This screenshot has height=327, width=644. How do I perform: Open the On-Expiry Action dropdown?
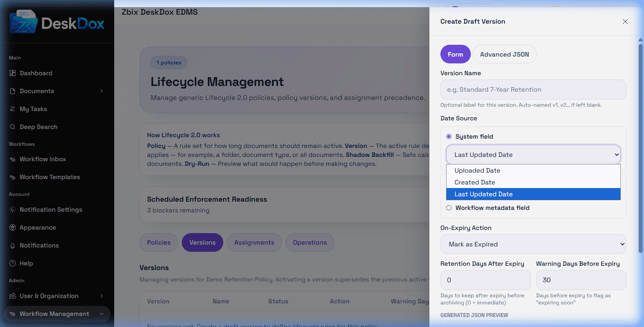pos(533,244)
